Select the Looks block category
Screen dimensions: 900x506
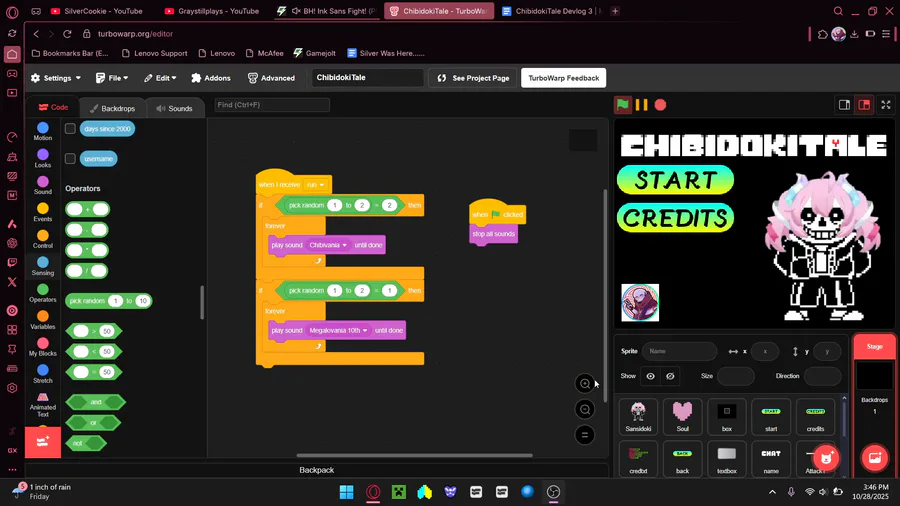coord(42,158)
